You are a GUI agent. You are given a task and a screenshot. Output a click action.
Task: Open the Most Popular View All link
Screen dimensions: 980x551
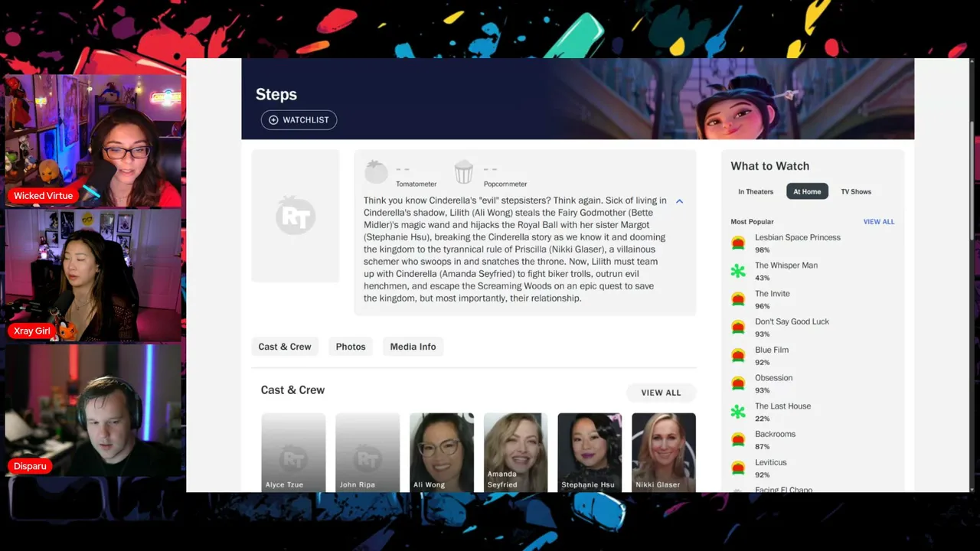click(x=879, y=222)
